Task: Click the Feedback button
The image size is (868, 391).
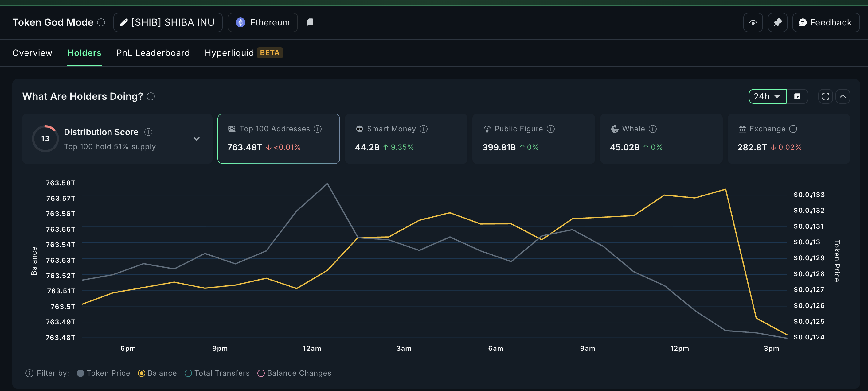Action: [x=826, y=23]
